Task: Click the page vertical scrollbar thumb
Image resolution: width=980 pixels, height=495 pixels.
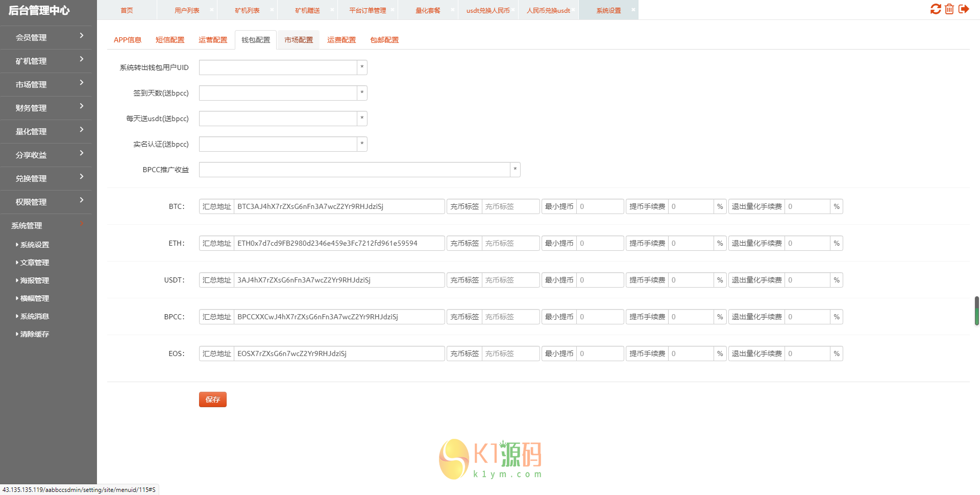Action: point(976,311)
